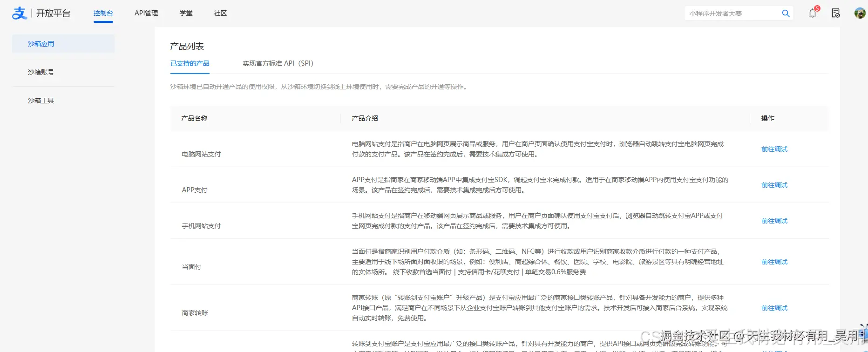868x352 pixels.
Task: Click the 商家转账 description text
Action: point(539,308)
